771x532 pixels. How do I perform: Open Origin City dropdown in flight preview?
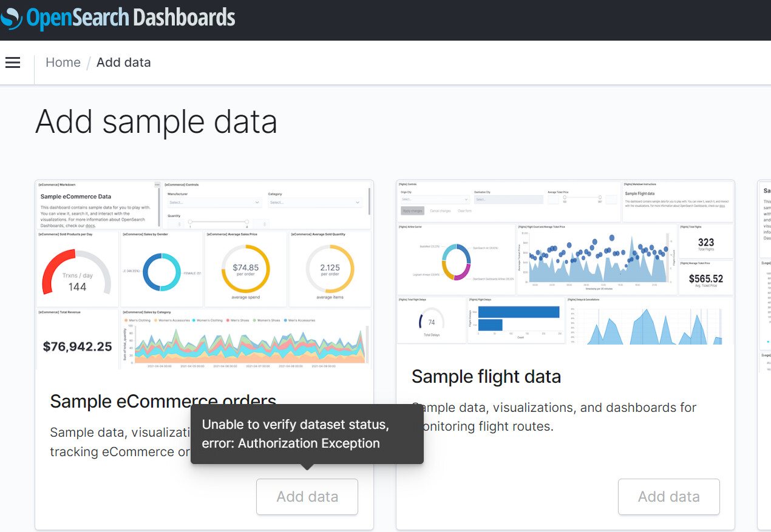pyautogui.click(x=435, y=199)
